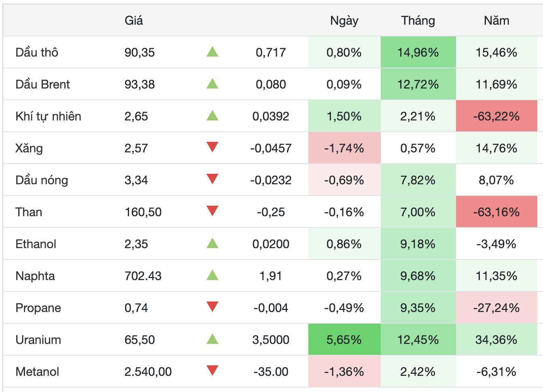Viewport: 543px width, 392px height.
Task: Click the 34,36% yearly cell for Uranium
Action: 496,339
